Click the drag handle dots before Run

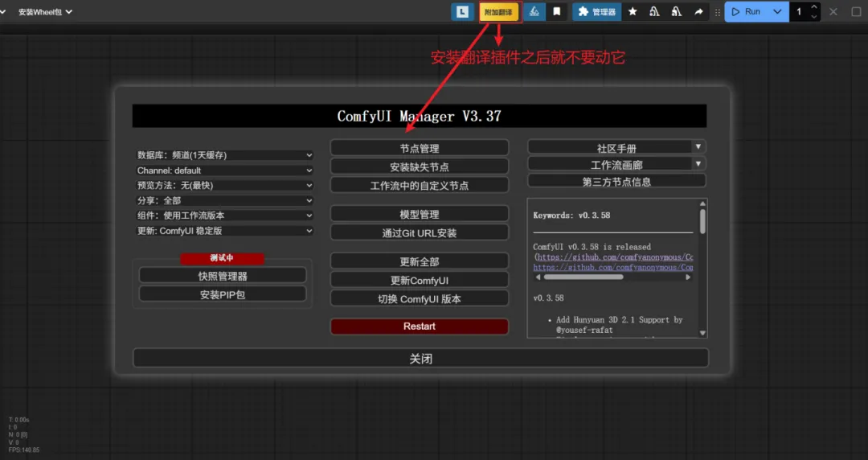tap(718, 12)
